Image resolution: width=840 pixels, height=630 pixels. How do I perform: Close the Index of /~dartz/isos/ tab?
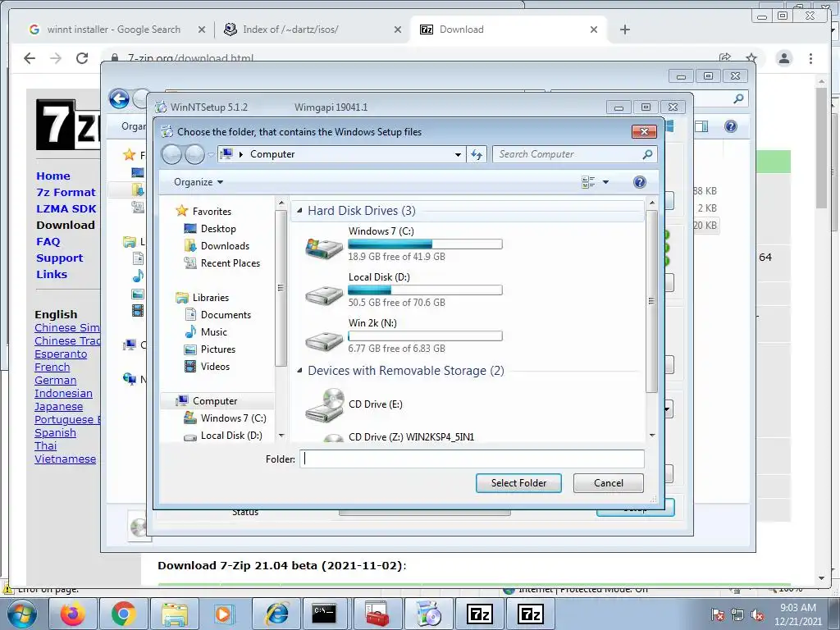(398, 30)
